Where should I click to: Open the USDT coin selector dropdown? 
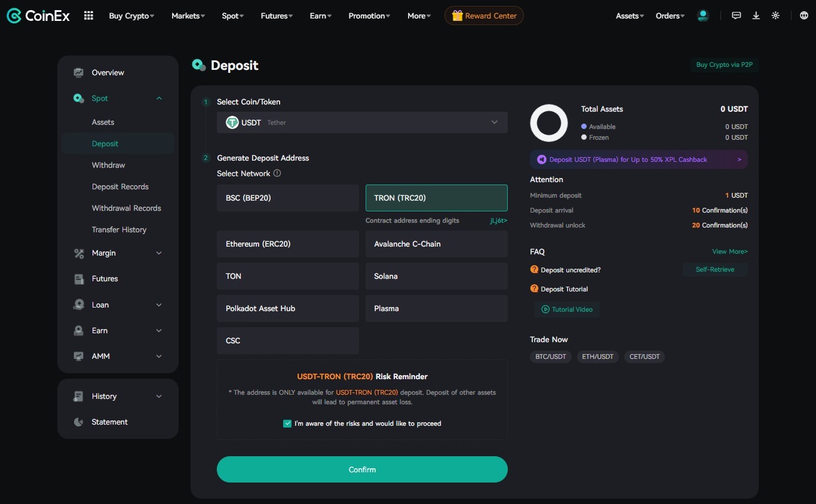tap(362, 122)
